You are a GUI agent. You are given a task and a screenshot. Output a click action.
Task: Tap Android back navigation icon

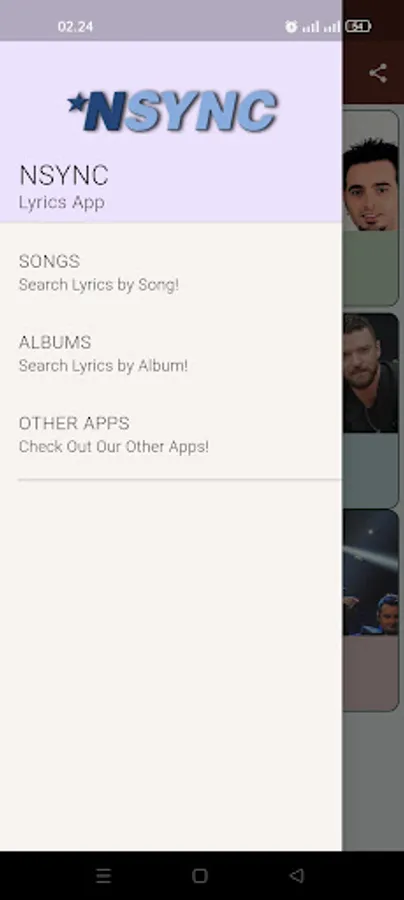(x=296, y=875)
